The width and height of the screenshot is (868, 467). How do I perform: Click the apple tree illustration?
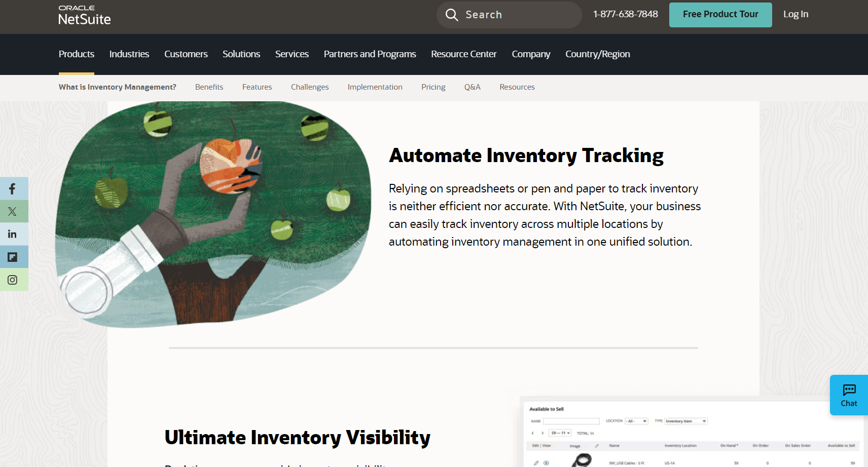pos(213,214)
